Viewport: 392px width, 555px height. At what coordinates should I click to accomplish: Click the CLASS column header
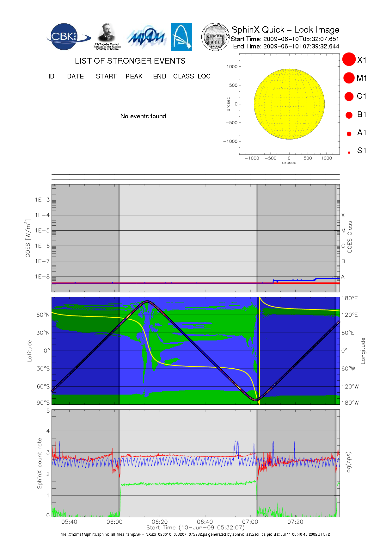pos(184,76)
